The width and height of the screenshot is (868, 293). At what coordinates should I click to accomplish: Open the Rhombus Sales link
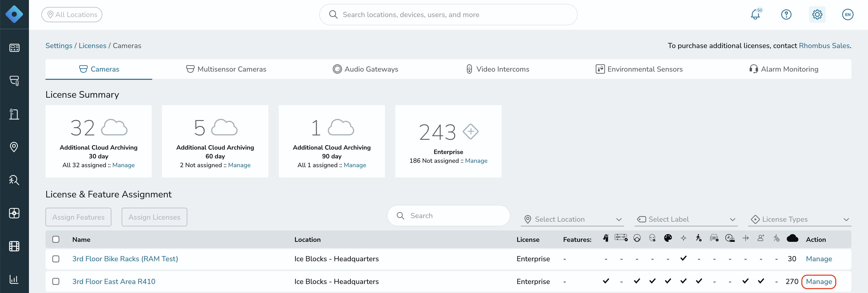[824, 46]
